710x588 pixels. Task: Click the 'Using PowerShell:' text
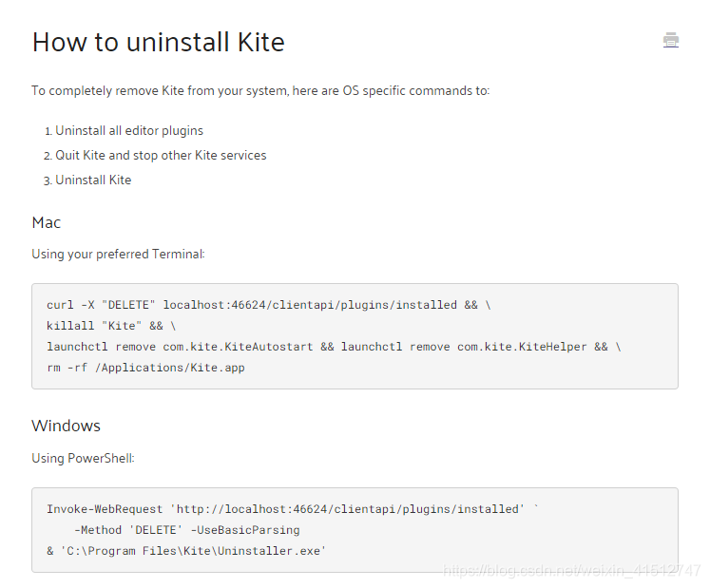pyautogui.click(x=83, y=458)
